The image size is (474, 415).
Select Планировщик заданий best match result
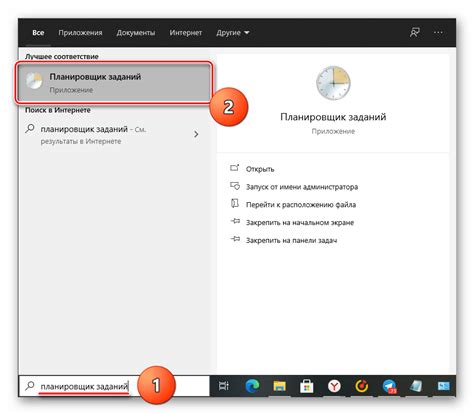tap(114, 83)
